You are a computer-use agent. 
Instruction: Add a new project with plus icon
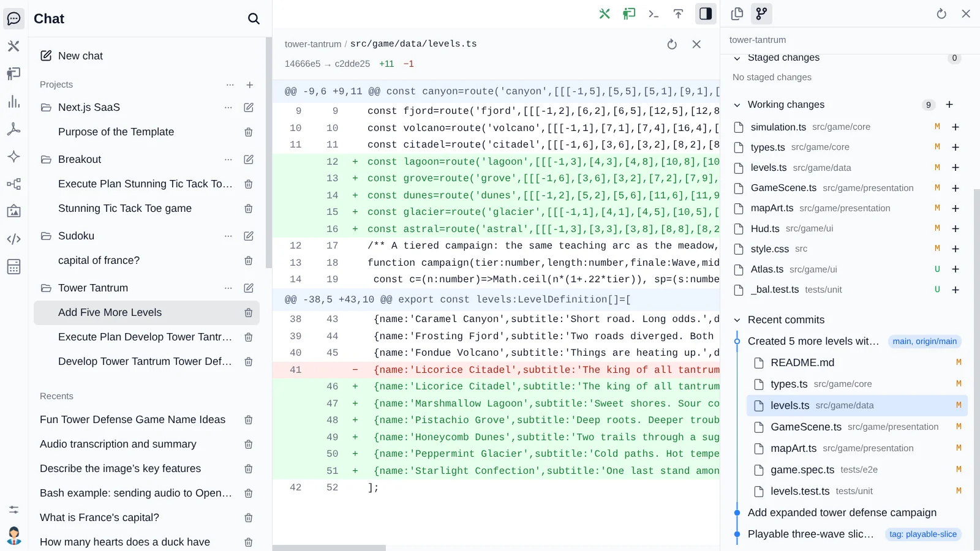pyautogui.click(x=250, y=84)
